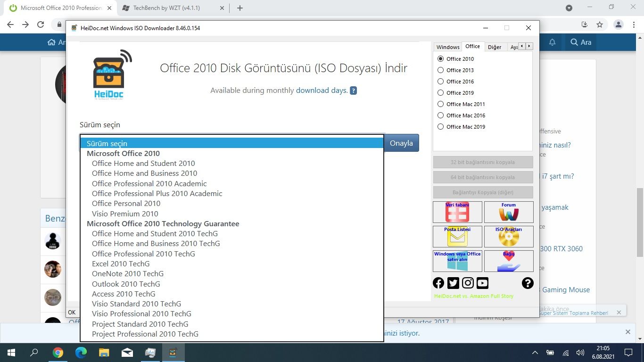The height and width of the screenshot is (362, 644).
Task: Choose Office Personal 2010 from the list
Action: click(232, 204)
